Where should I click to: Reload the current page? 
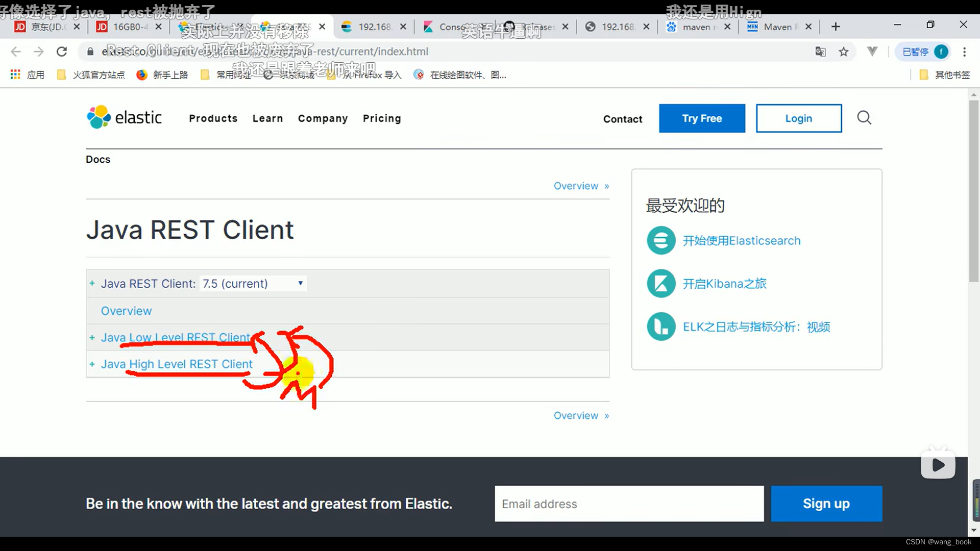point(62,52)
